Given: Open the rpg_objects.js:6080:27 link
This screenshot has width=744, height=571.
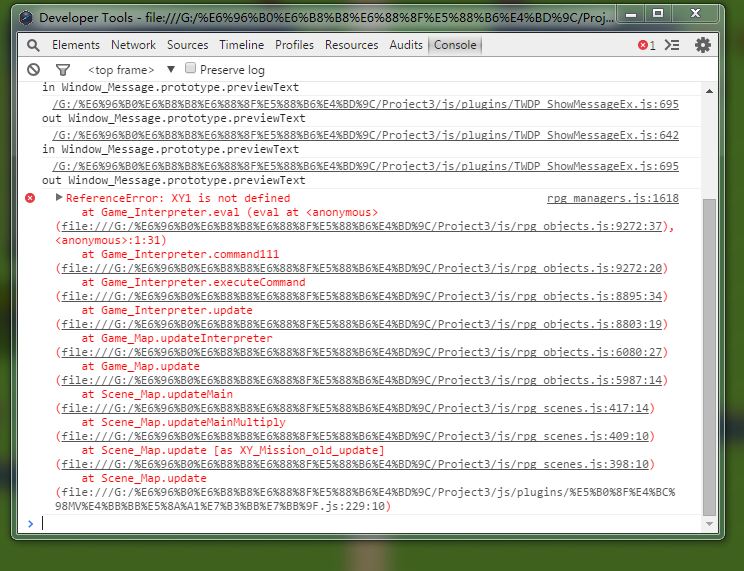Looking at the screenshot, I should coord(362,353).
